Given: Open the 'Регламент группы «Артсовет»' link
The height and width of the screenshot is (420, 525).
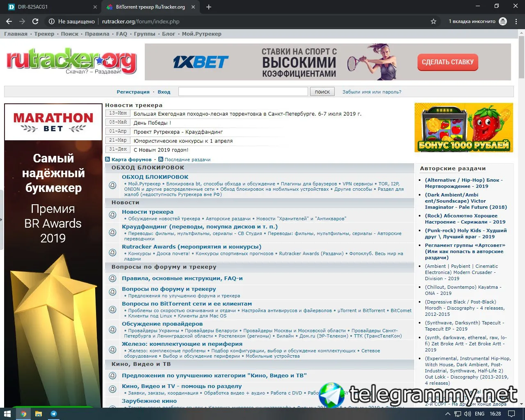Looking at the screenshot, I should click(x=465, y=251).
